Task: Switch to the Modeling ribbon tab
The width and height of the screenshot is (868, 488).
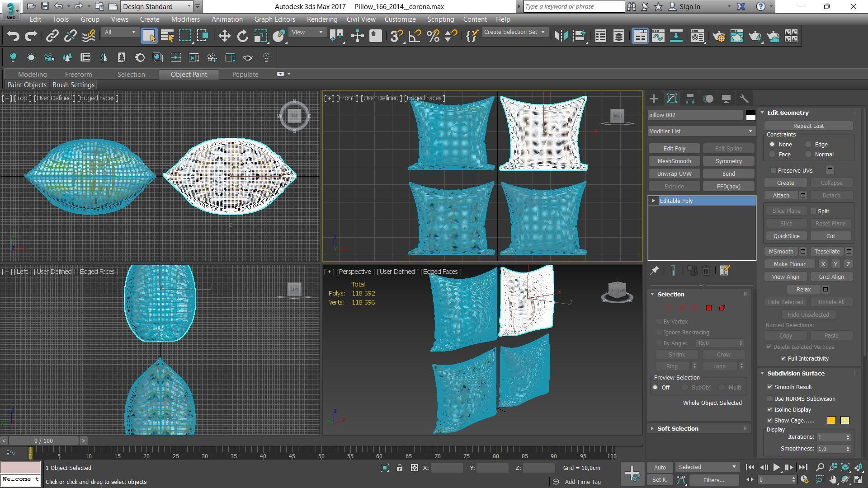Action: 32,74
